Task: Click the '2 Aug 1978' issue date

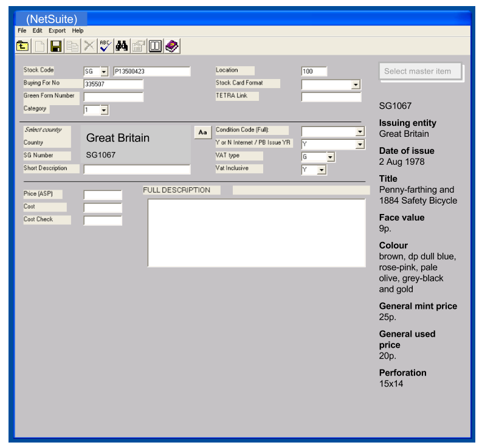Action: tap(402, 162)
